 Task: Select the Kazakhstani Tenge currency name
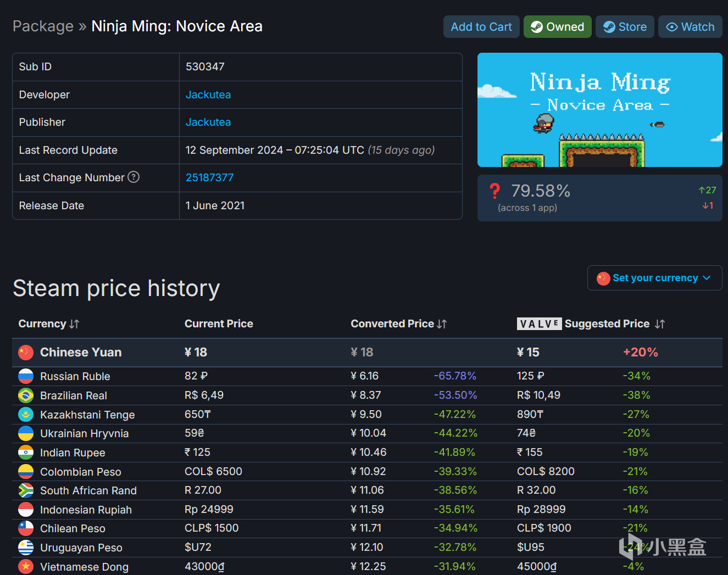pyautogui.click(x=87, y=415)
